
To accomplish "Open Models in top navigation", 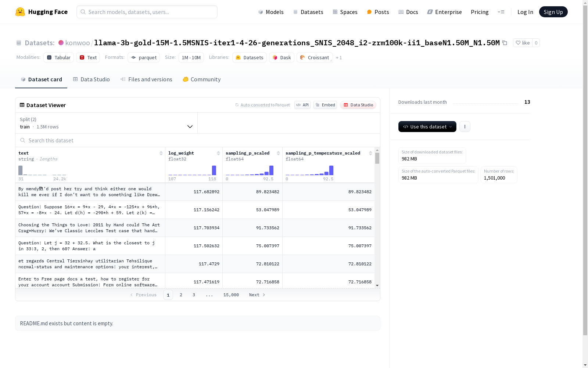I will pos(271,12).
